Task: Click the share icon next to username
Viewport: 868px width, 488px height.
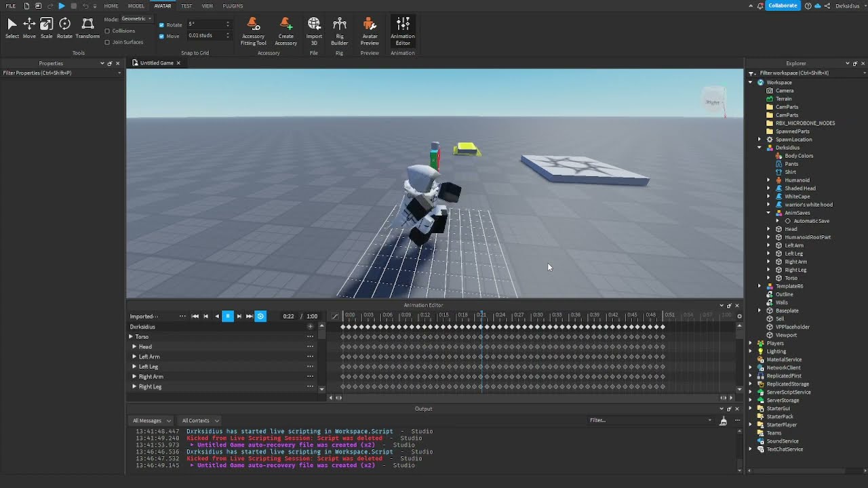Action: (x=827, y=5)
